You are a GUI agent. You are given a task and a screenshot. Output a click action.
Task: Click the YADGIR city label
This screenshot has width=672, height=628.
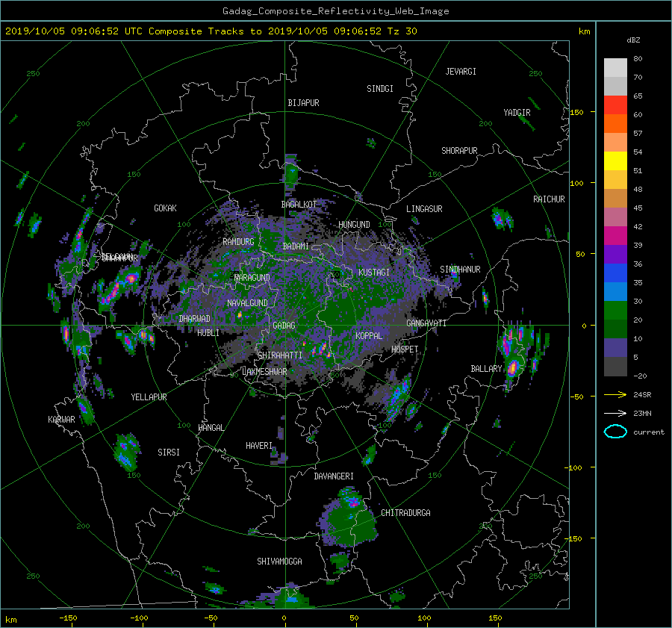tap(517, 113)
